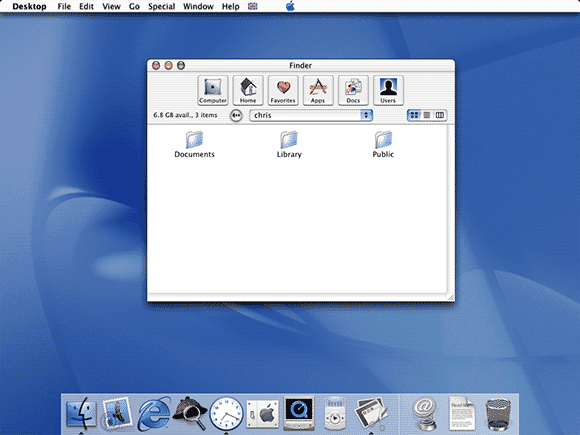Launch Internet Explorer from the Dock
This screenshot has height=435, width=580.
[154, 414]
